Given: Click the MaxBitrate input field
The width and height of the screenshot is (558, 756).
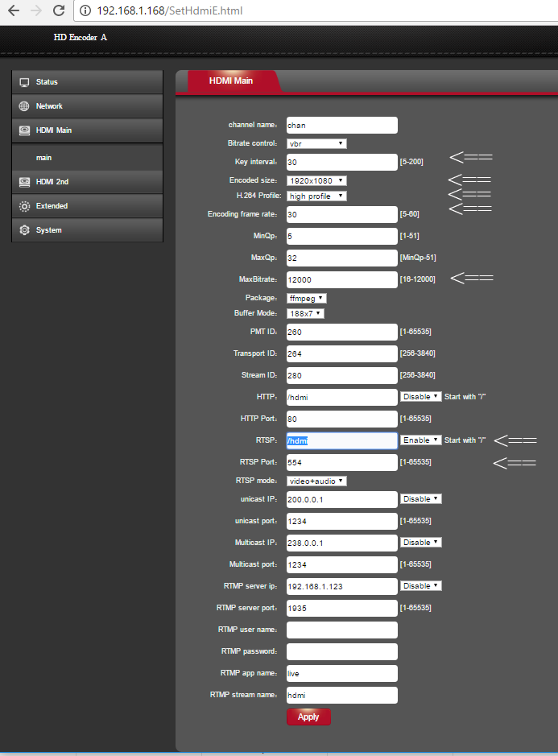Looking at the screenshot, I should [341, 279].
